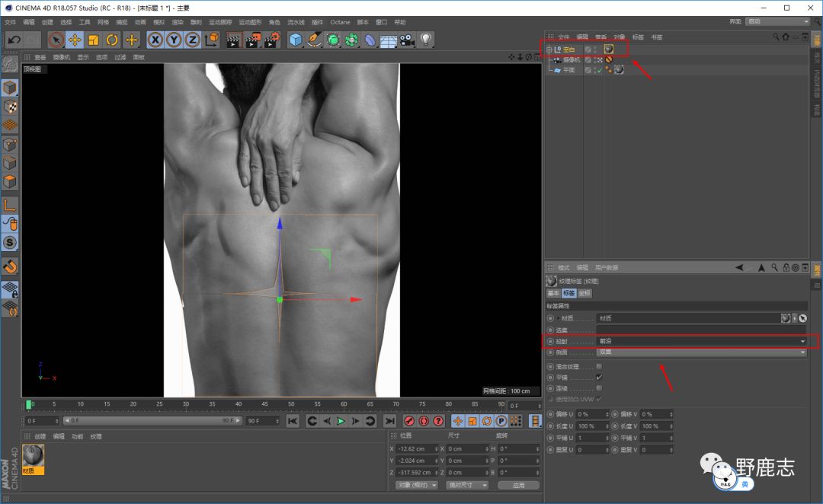823x504 pixels.
Task: Click the texture tag on 空白 object
Action: point(609,49)
